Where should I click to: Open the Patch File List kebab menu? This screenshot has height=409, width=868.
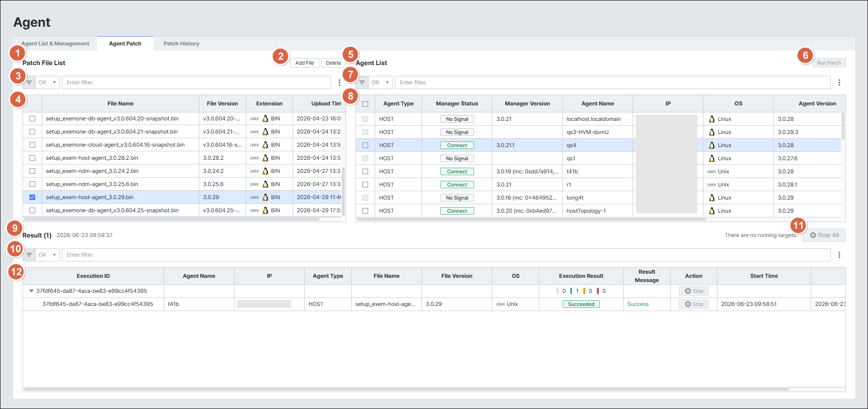340,82
